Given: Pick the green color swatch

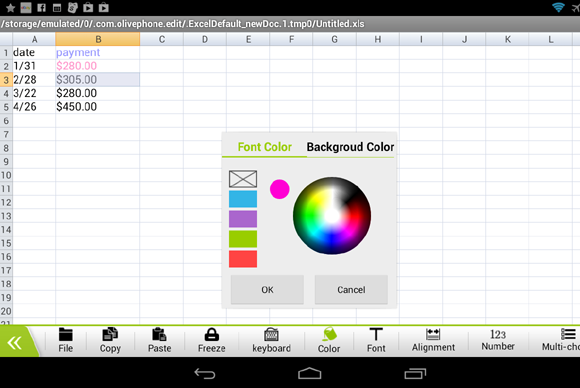Looking at the screenshot, I should click(243, 239).
